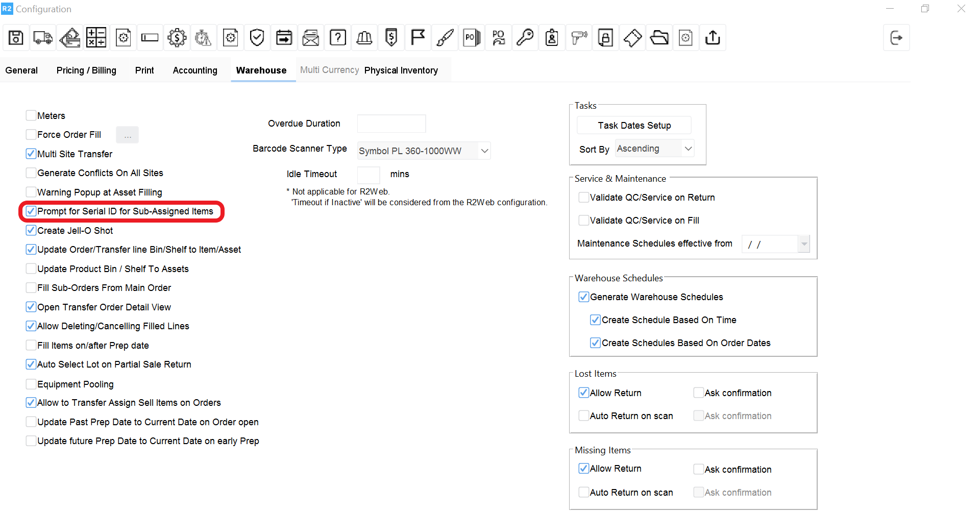Click the floppy disk save icon
Viewport: 980px width, 512px height.
click(16, 38)
